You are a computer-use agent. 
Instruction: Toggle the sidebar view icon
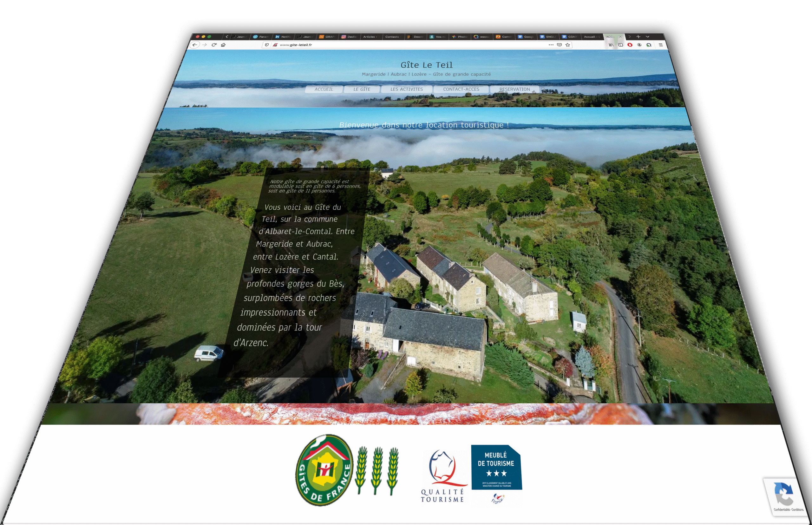[x=620, y=45]
